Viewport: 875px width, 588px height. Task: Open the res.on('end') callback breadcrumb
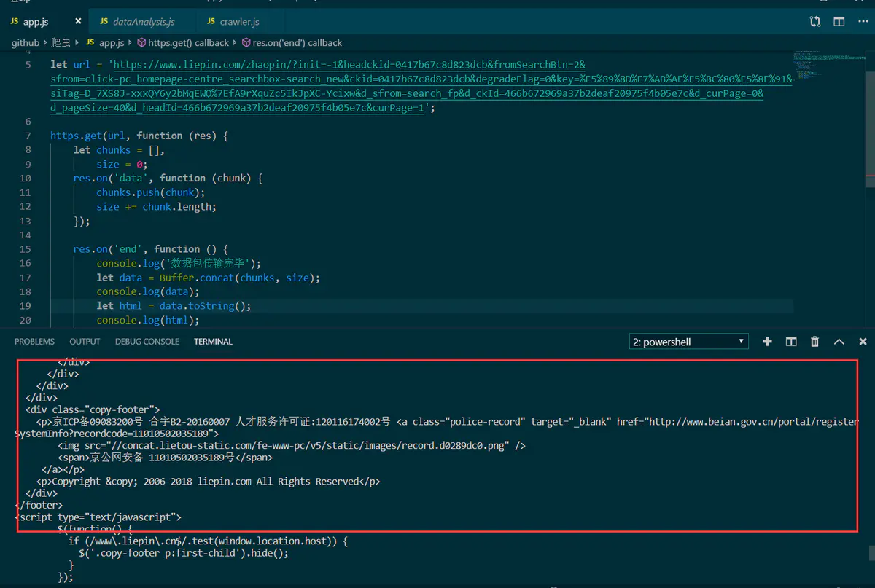pyautogui.click(x=297, y=43)
